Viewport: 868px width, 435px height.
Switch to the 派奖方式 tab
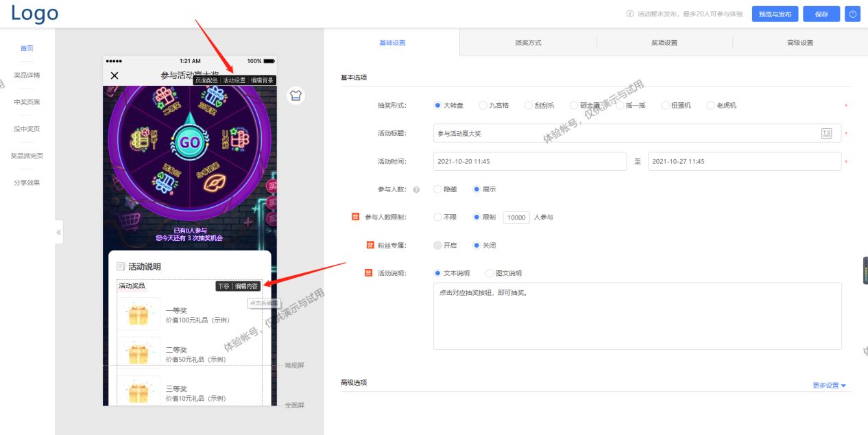pos(528,42)
